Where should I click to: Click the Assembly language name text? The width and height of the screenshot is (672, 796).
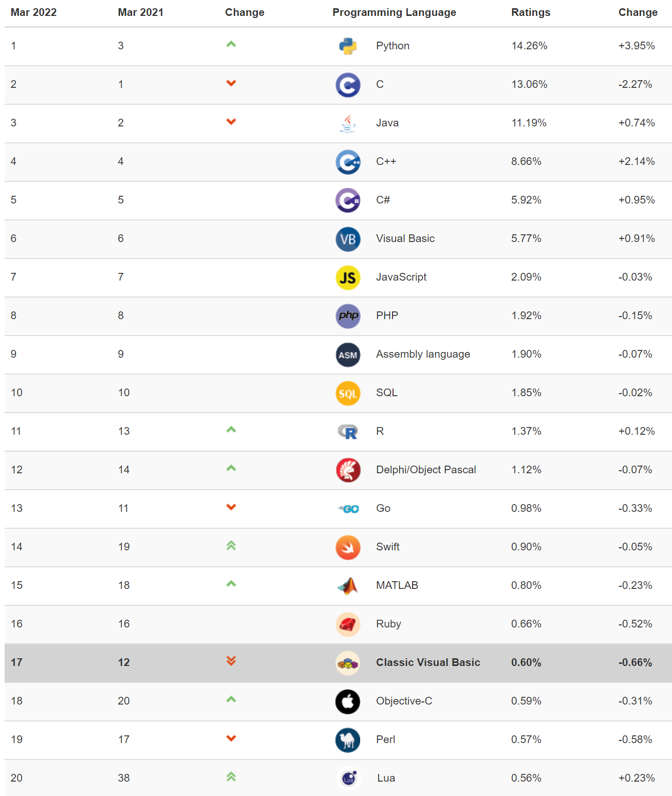pos(423,354)
